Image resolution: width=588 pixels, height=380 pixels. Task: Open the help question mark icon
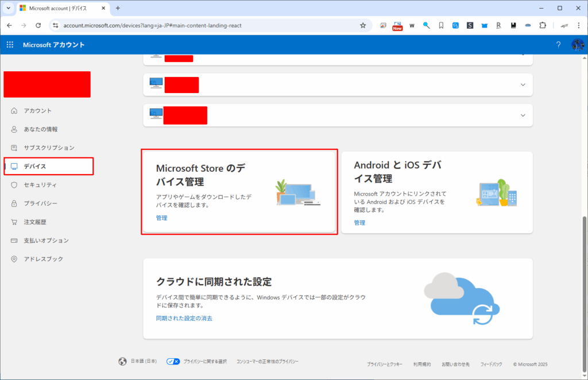(x=558, y=45)
